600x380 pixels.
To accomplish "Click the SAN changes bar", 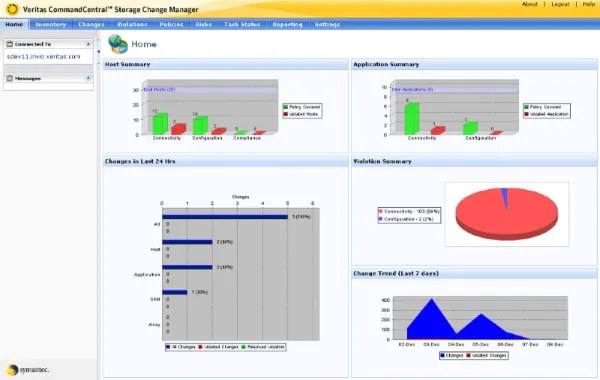I will click(x=175, y=292).
